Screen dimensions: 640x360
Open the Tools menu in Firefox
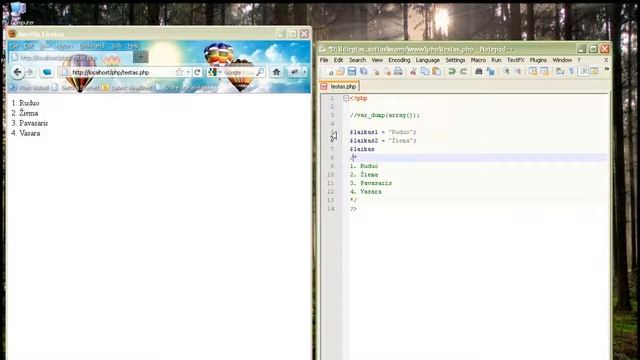click(117, 46)
